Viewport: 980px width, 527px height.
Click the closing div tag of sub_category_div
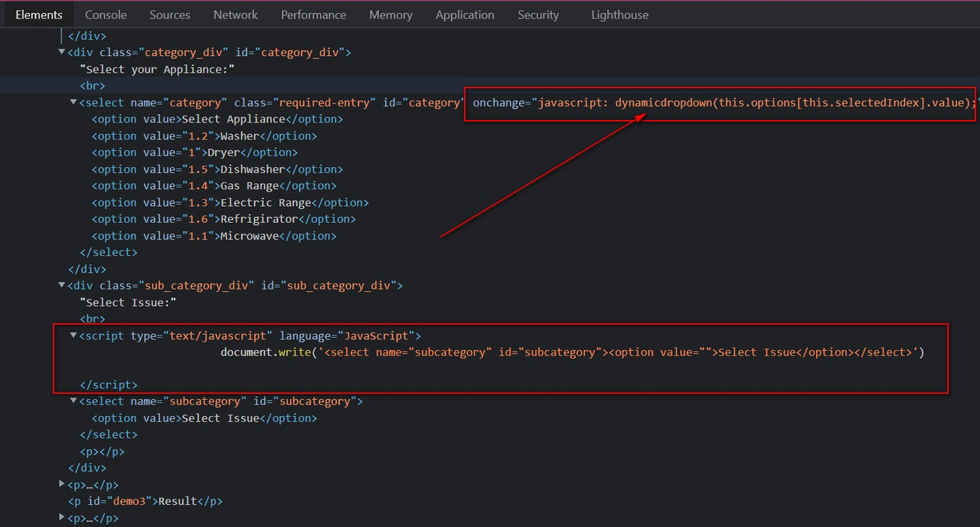tap(87, 468)
